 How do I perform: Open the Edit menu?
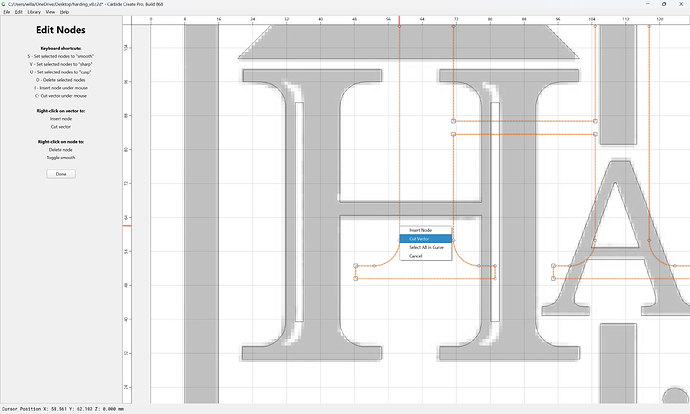pos(18,12)
